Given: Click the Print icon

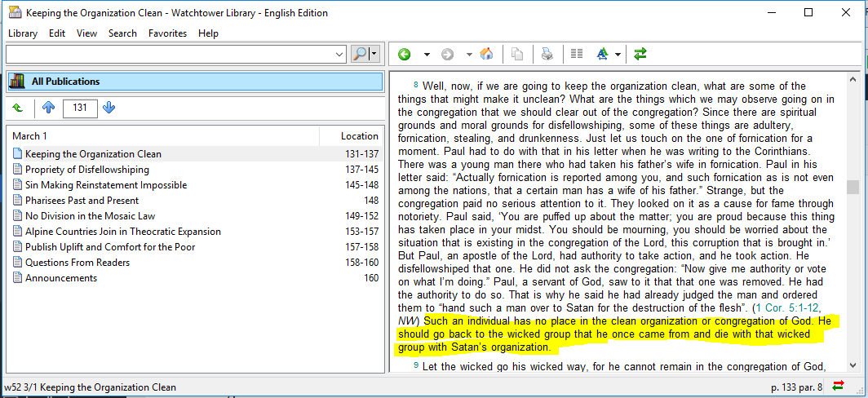Looking at the screenshot, I should pyautogui.click(x=547, y=55).
